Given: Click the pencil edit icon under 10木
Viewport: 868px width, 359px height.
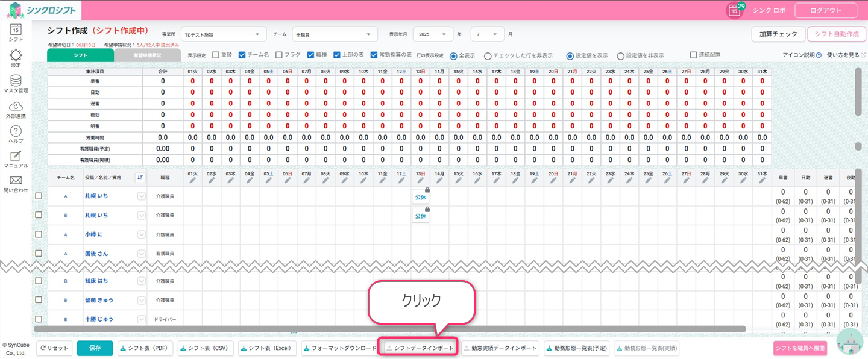Looking at the screenshot, I should (363, 180).
